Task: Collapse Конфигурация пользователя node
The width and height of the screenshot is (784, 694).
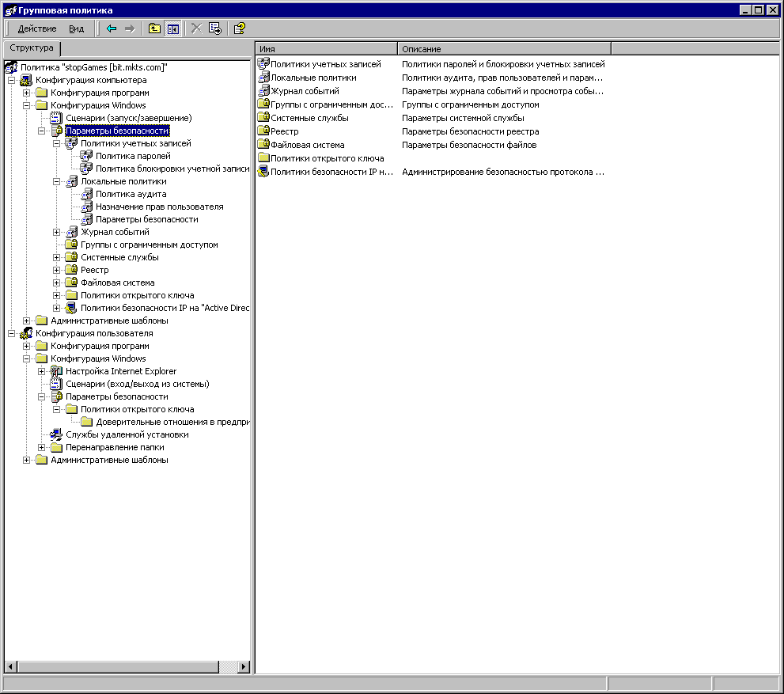Action: [x=12, y=333]
